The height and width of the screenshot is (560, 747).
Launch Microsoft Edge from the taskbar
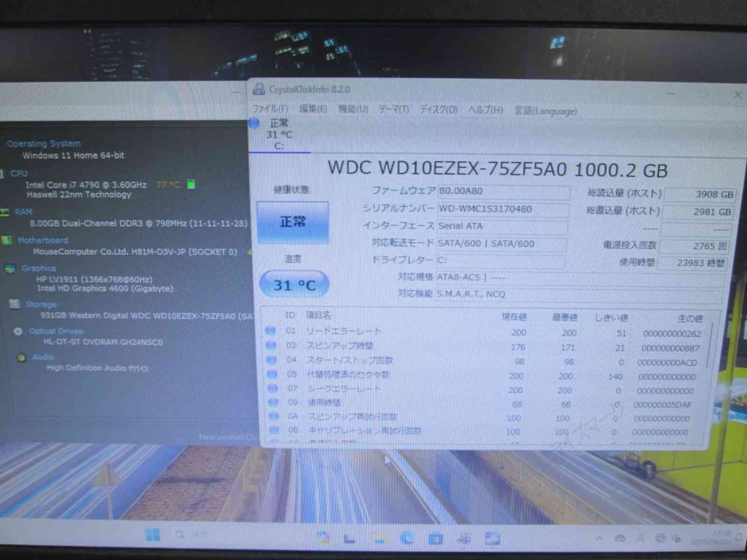407,539
